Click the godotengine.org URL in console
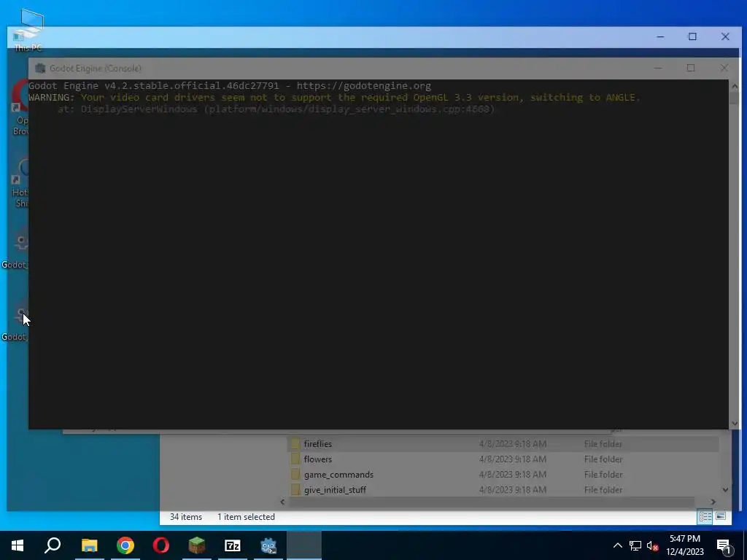The width and height of the screenshot is (747, 560). click(x=363, y=86)
